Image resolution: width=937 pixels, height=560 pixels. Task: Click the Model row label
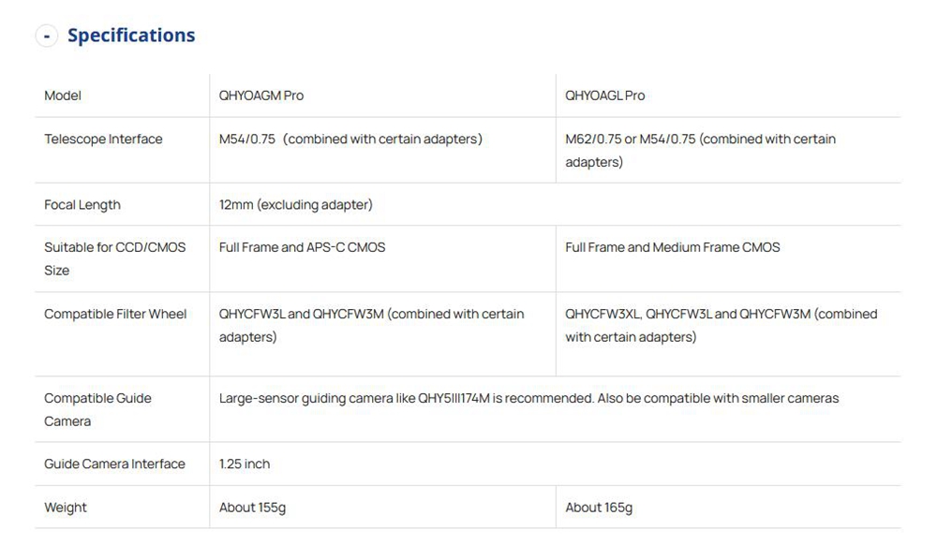tap(63, 96)
